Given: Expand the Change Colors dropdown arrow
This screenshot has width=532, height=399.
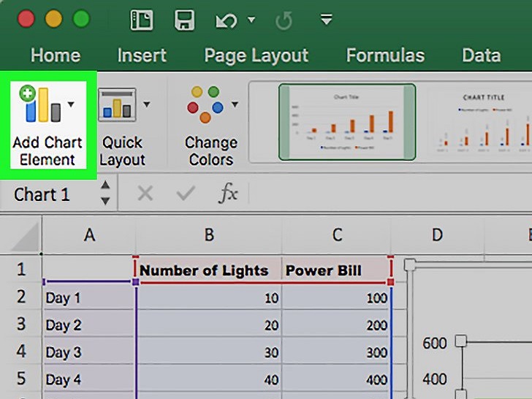Looking at the screenshot, I should pos(235,104).
